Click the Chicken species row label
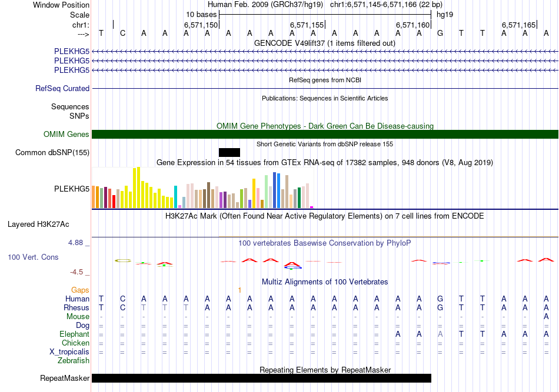The width and height of the screenshot is (559, 392). tap(75, 343)
